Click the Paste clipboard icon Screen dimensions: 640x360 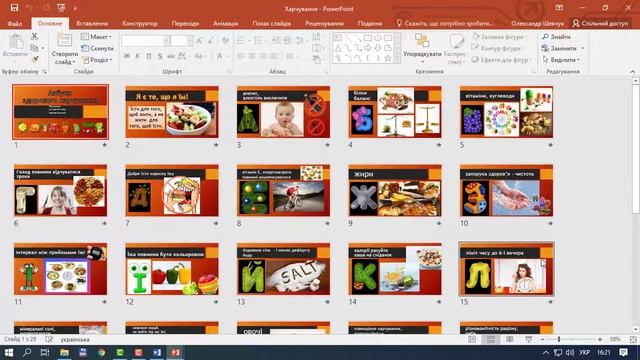click(16, 42)
